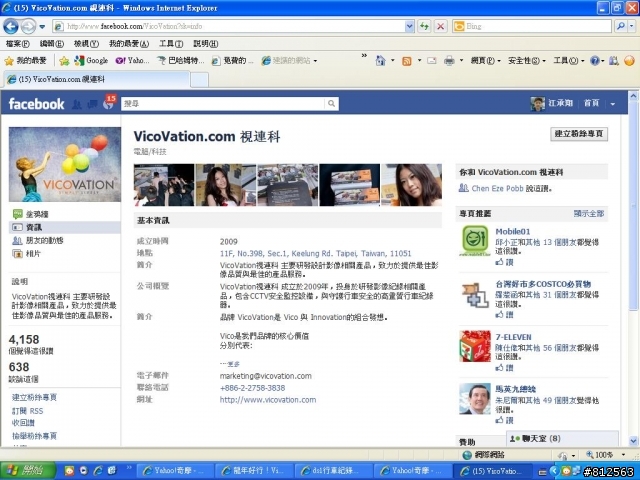Switch to 龍年好行 taskbar window
640x480 pixels.
point(252,471)
